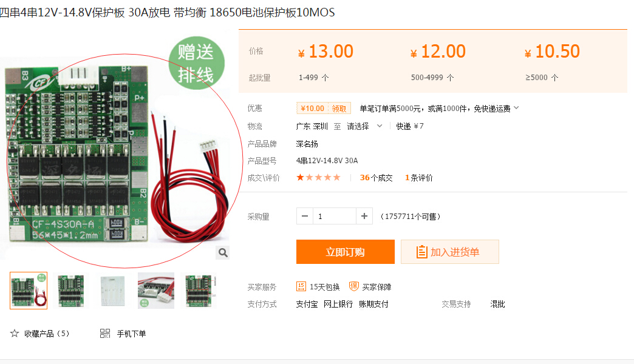Image resolution: width=634 pixels, height=364 pixels.
Task: Increase quantity with the plus button
Action: point(364,216)
